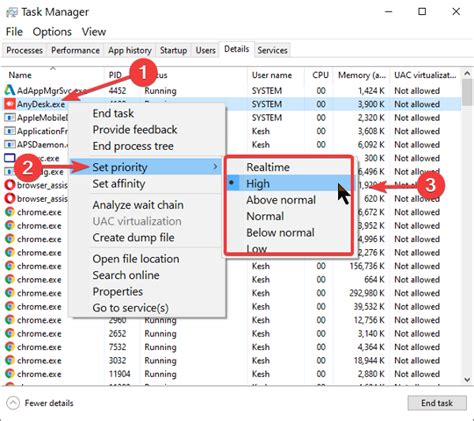Click End process tree in context menu

(x=133, y=146)
